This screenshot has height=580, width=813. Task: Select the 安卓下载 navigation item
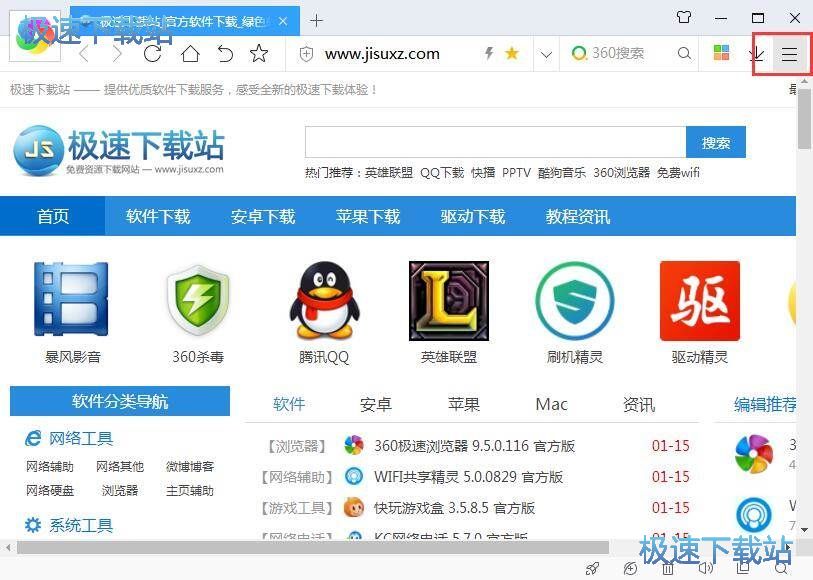click(x=263, y=216)
